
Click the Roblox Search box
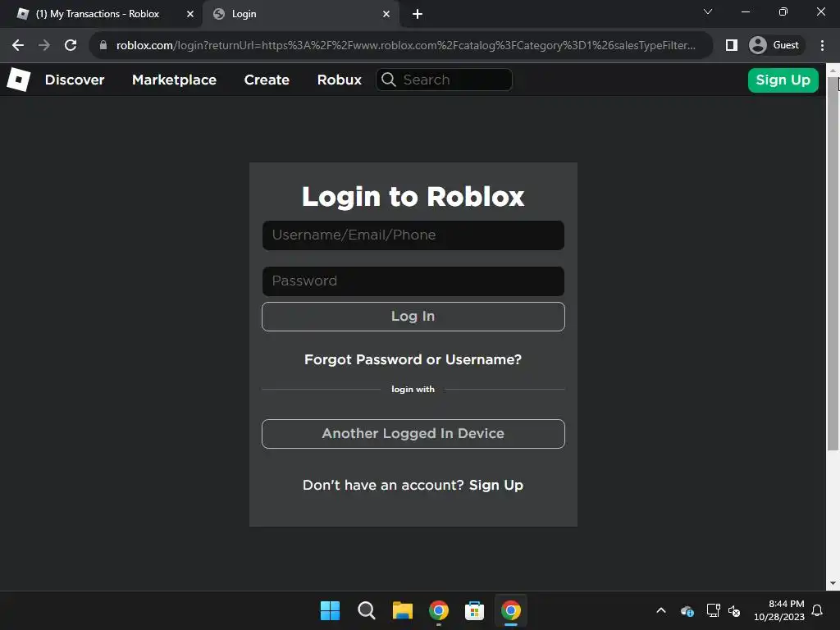[x=444, y=80]
